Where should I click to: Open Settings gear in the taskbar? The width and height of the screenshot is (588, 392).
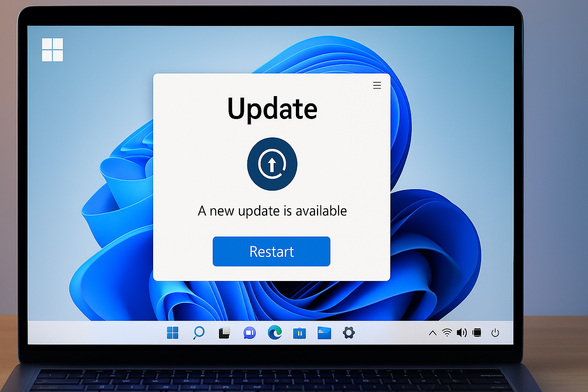click(349, 332)
